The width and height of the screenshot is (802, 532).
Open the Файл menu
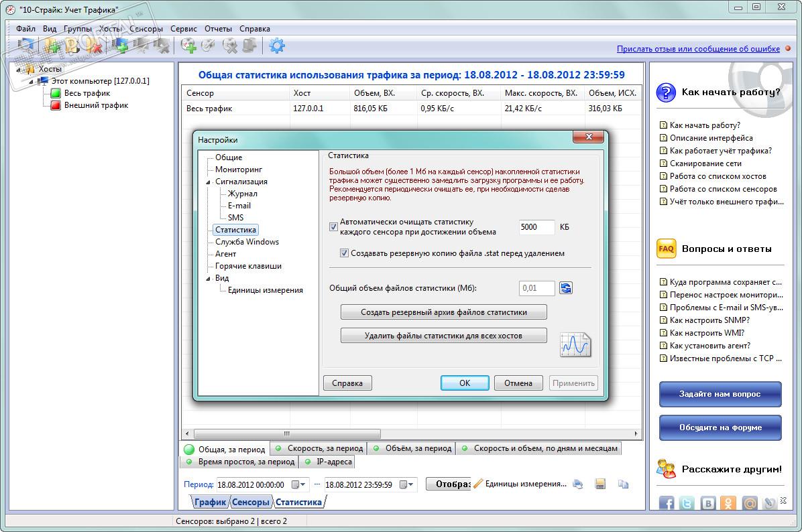[x=25, y=29]
